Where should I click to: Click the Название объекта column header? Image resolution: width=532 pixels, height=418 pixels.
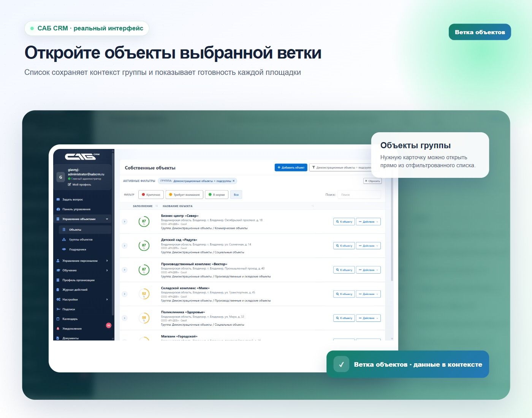click(177, 206)
